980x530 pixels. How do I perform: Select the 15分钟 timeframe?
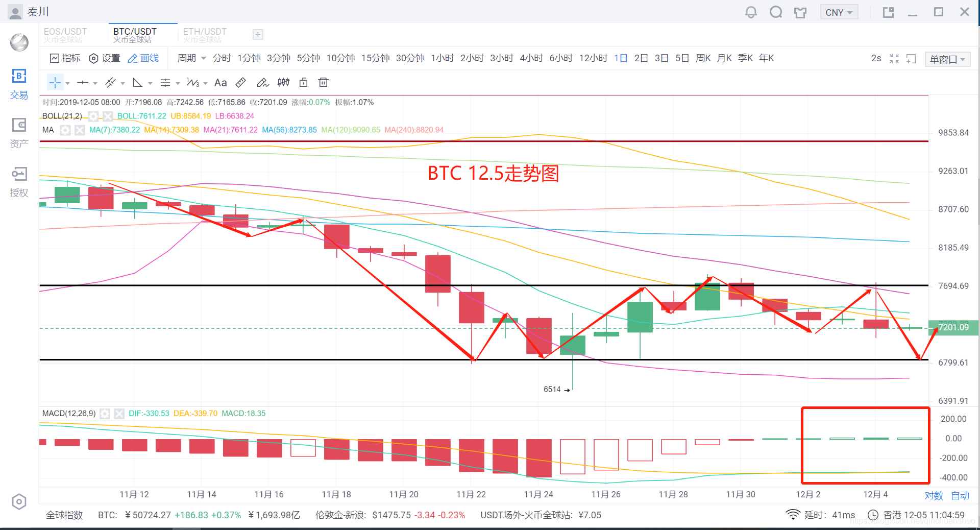coord(375,58)
